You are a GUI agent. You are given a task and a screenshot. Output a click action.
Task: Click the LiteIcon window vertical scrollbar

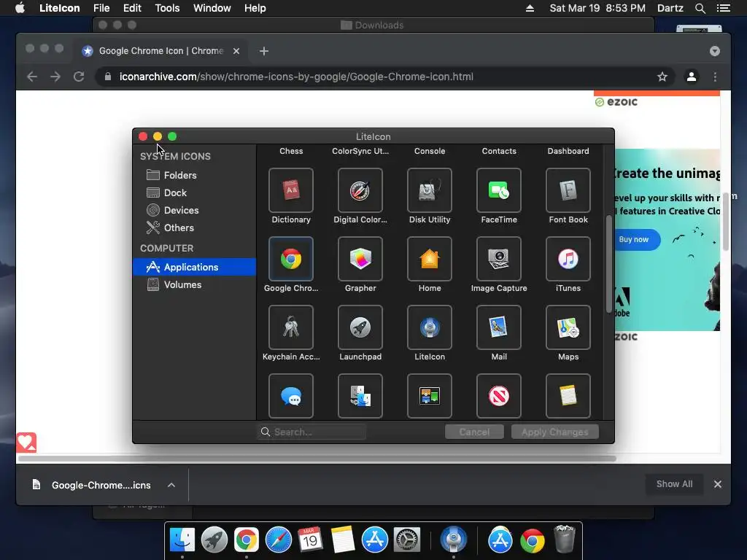[x=608, y=264]
